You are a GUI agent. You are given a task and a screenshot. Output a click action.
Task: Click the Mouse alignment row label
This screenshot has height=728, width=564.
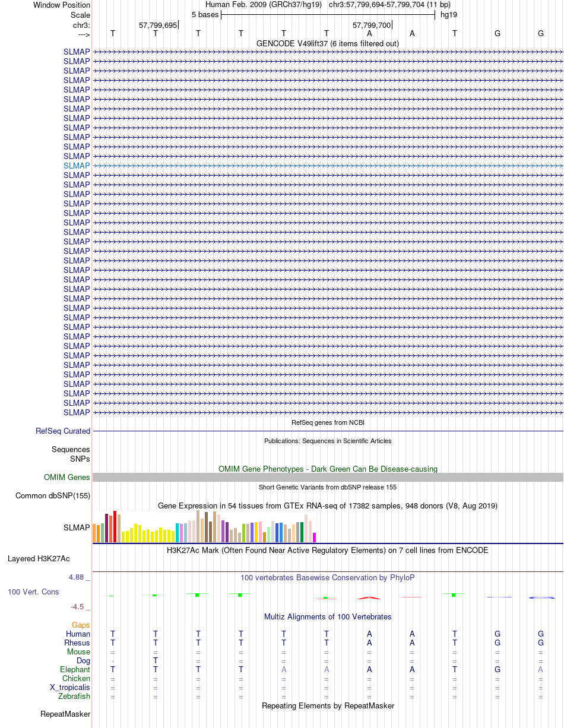click(78, 651)
